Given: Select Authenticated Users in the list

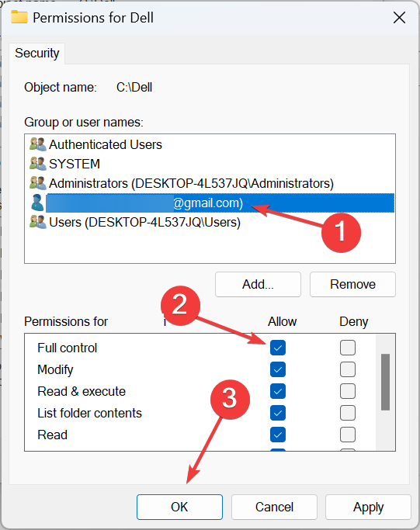Looking at the screenshot, I should 106,144.
